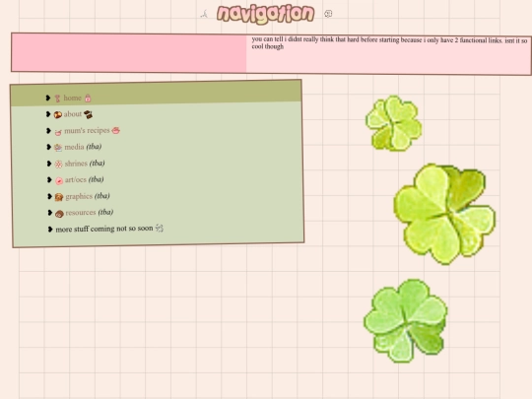Click the pink icon after home
Screen dimensions: 532x399
pos(88,99)
